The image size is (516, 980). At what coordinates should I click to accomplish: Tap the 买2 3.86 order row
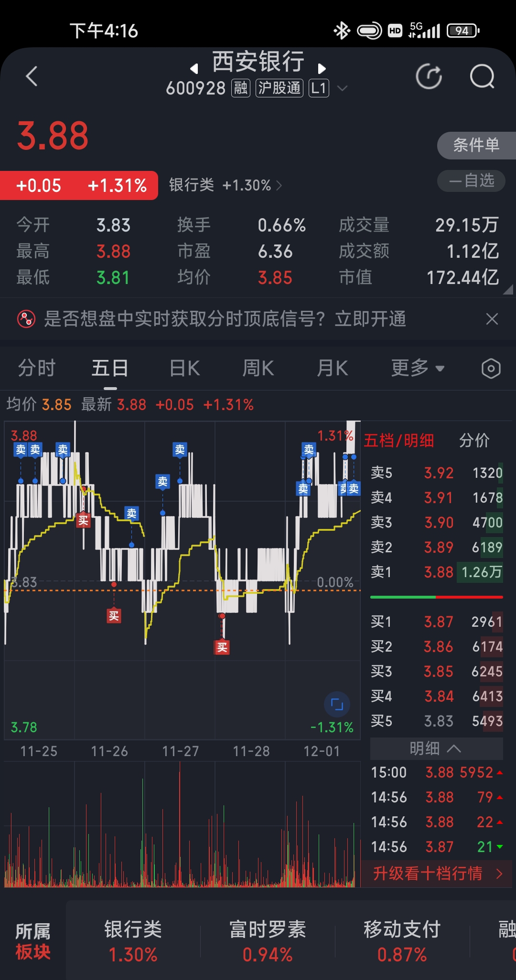[436, 647]
